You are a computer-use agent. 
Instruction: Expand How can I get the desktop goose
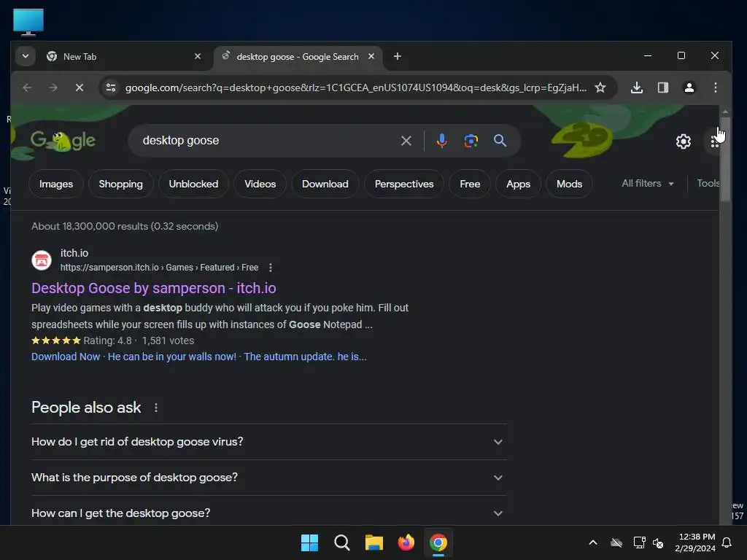tap(269, 513)
